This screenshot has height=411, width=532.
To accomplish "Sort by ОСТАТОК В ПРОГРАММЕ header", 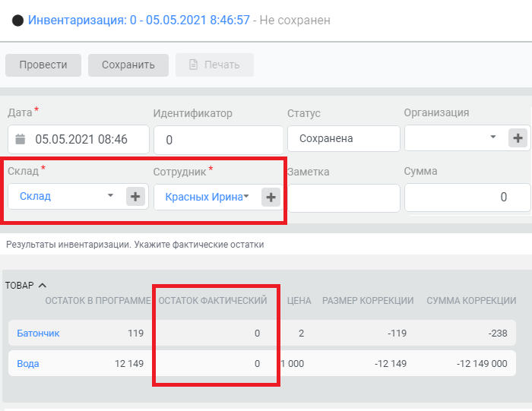I will click(98, 300).
